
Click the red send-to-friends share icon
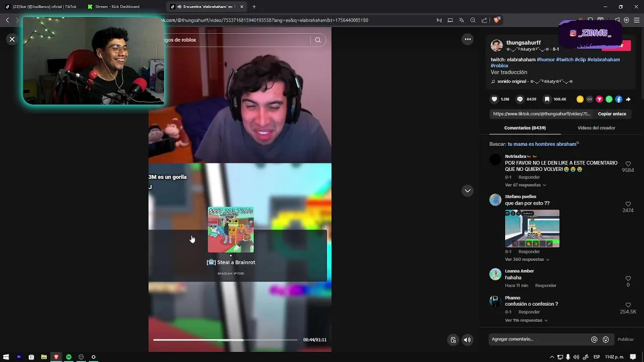tap(599, 99)
